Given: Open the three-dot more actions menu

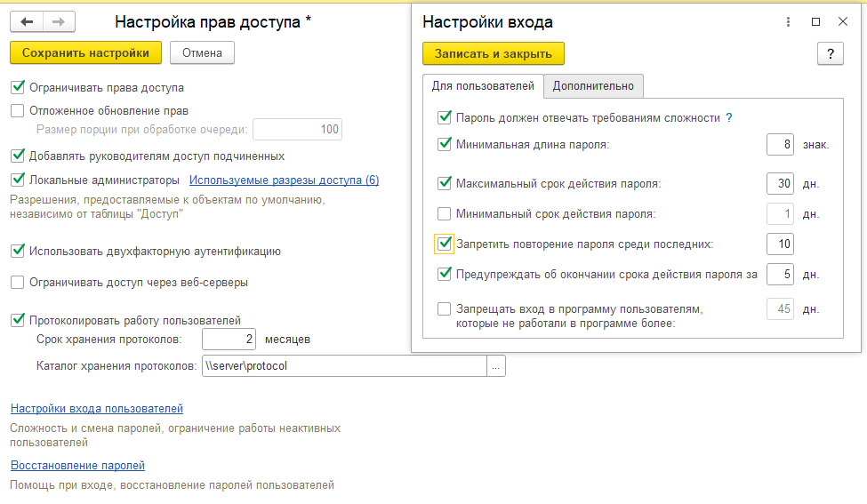Looking at the screenshot, I should (x=788, y=22).
